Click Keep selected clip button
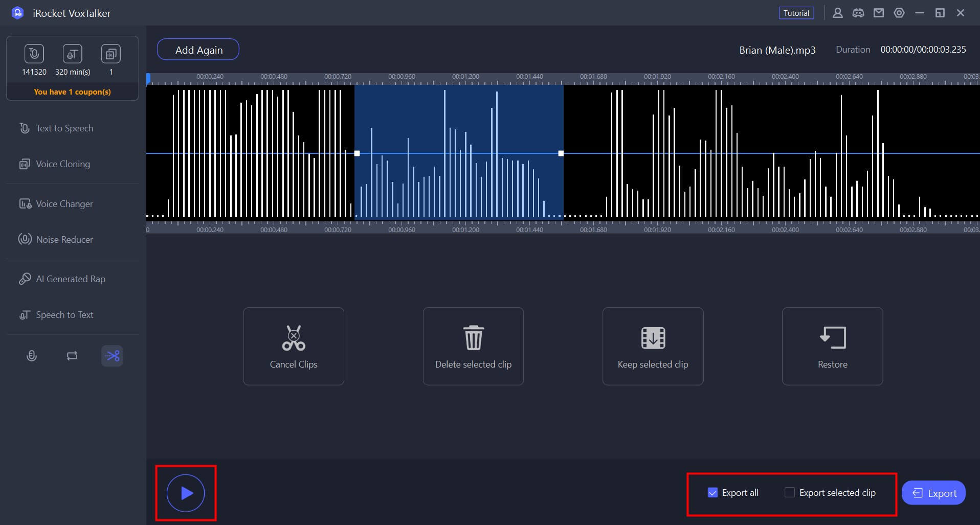The width and height of the screenshot is (980, 525). tap(653, 346)
